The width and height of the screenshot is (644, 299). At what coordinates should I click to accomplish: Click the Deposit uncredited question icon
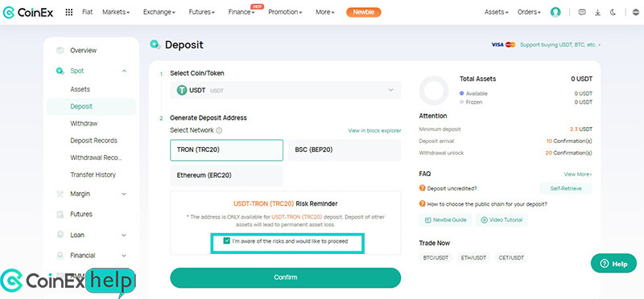point(422,188)
